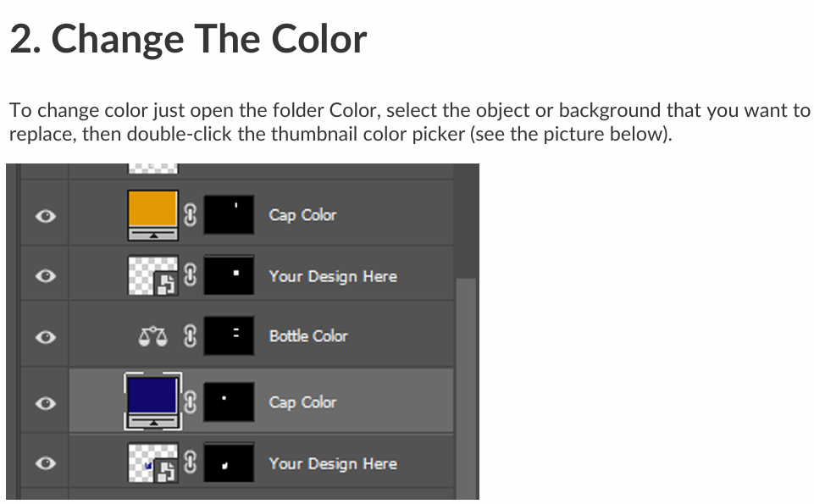Click chain link icon on Bottle Color layer
The width and height of the screenshot is (814, 504).
tap(191, 335)
